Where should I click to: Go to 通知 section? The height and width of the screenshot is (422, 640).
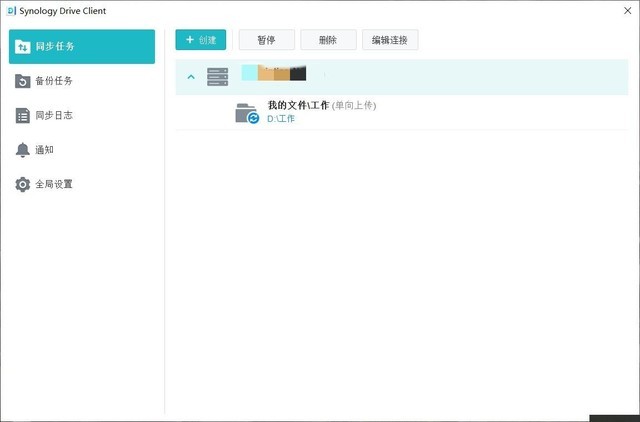(82, 150)
